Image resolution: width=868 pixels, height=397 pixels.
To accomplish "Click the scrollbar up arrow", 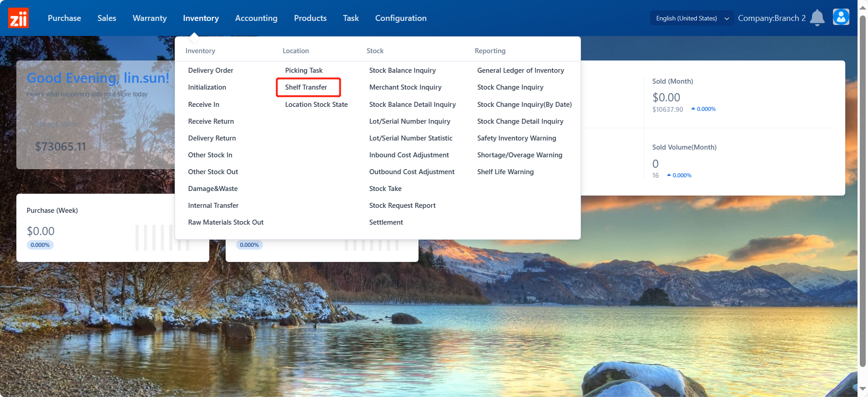I will click(x=863, y=7).
